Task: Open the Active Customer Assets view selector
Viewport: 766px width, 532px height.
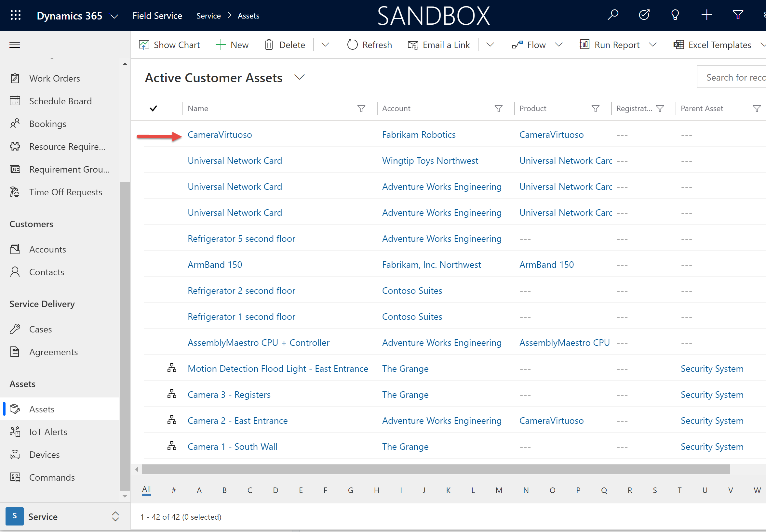Action: [x=300, y=77]
